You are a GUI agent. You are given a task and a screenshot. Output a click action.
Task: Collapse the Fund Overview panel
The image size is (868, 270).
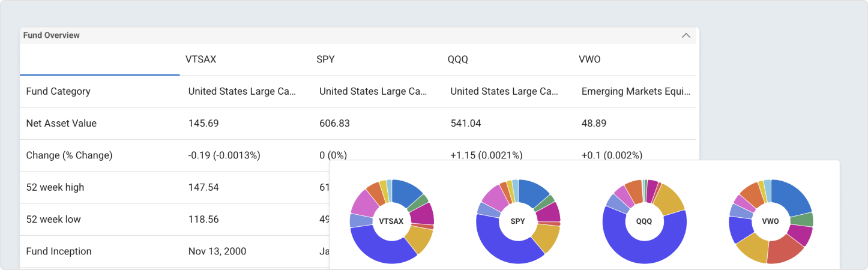(686, 35)
